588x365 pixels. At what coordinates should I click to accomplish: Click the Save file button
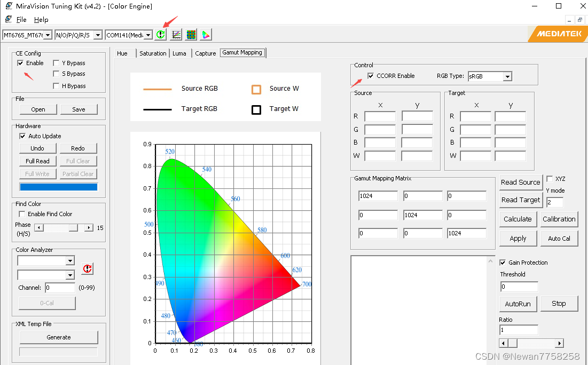[79, 109]
